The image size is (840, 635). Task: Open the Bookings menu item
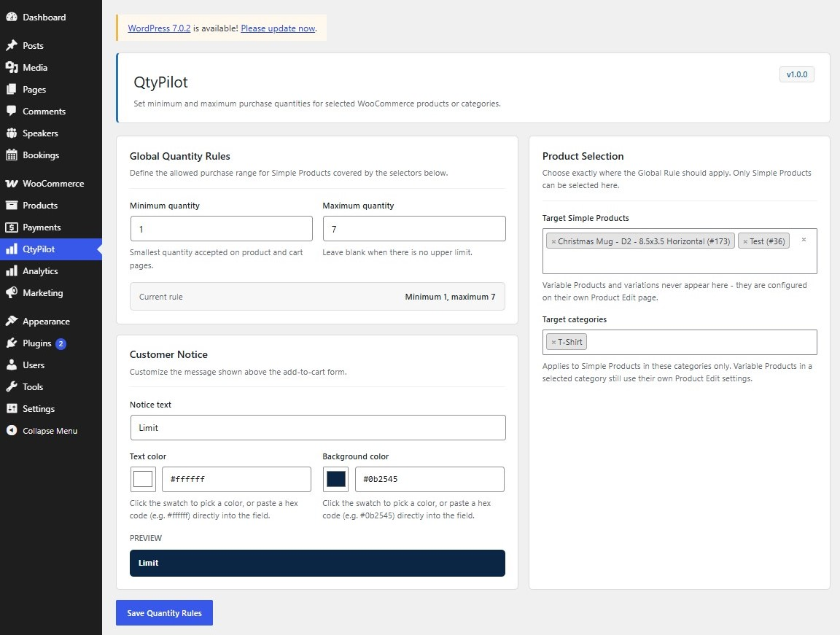[x=51, y=155]
